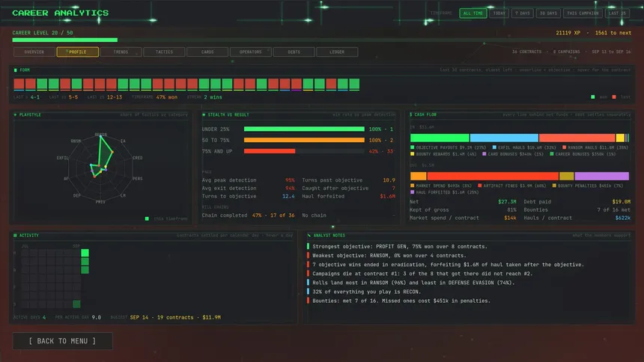Choose the 30 DAYS timeframe

point(548,13)
